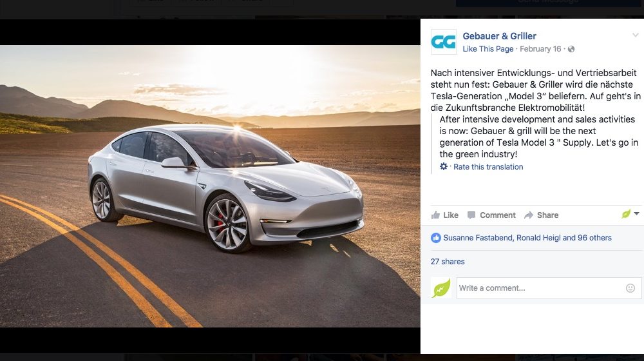
Task: View the 96 others who liked
Action: (x=594, y=238)
